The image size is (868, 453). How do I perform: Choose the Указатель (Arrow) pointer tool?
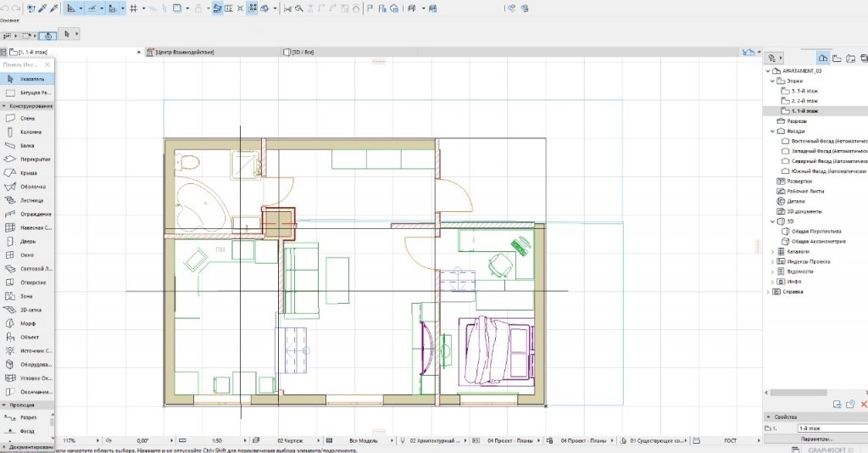point(31,78)
